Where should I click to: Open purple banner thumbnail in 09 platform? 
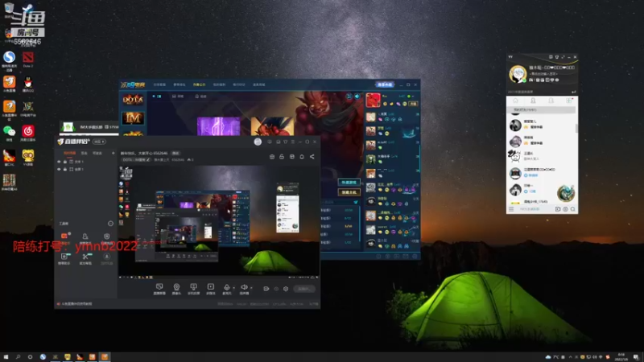(x=218, y=126)
